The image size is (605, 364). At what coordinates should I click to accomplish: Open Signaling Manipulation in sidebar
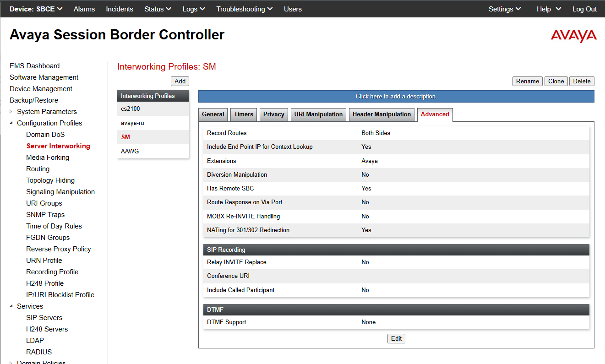pyautogui.click(x=60, y=192)
